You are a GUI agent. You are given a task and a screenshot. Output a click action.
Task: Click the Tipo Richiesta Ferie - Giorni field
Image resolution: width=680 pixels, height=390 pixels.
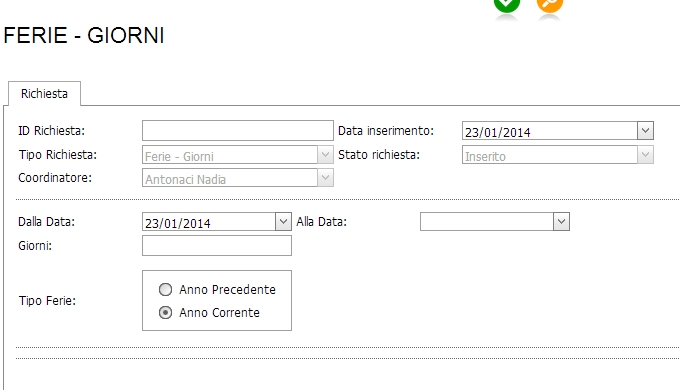[x=230, y=154]
